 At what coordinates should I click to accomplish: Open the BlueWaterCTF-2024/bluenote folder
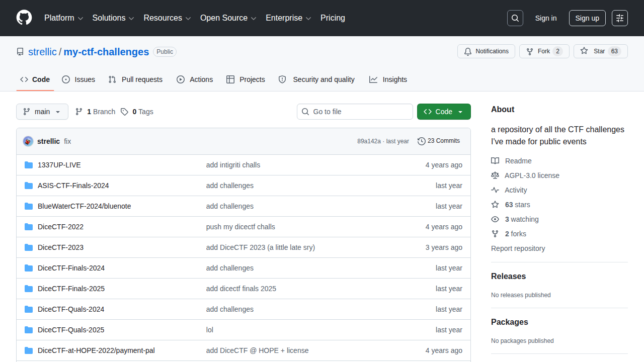(84, 206)
